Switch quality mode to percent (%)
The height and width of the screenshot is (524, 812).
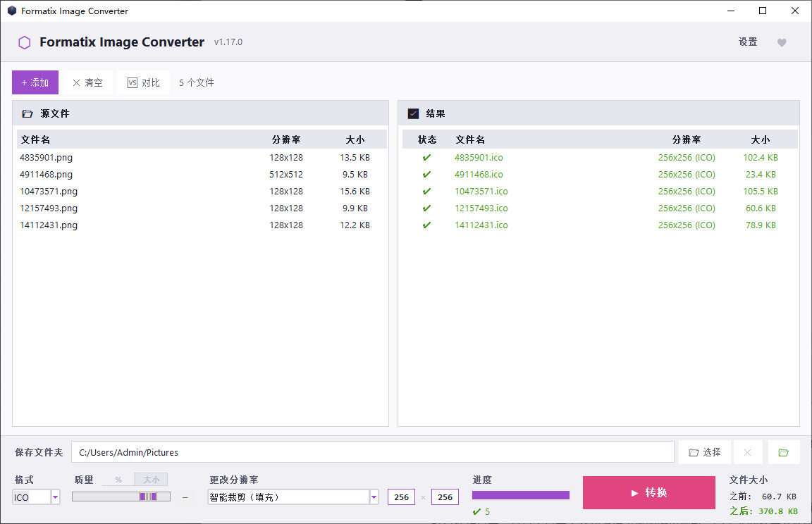pyautogui.click(x=118, y=480)
